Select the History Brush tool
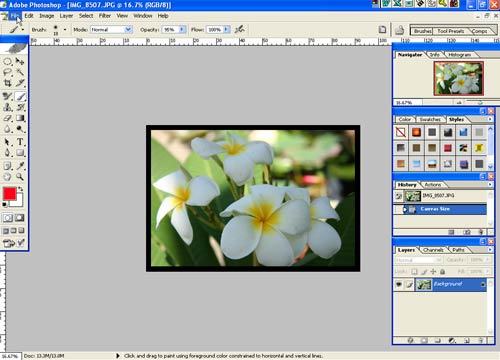500x360 pixels. coord(20,107)
